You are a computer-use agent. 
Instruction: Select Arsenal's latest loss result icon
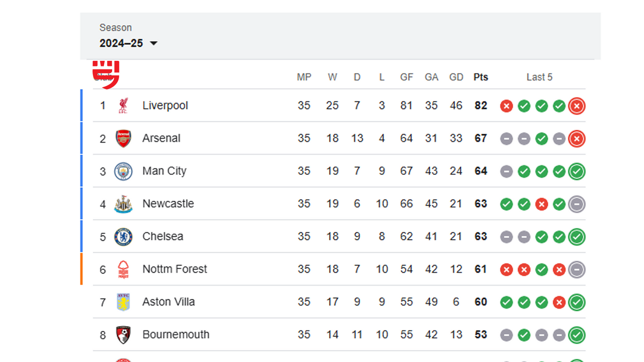(577, 139)
